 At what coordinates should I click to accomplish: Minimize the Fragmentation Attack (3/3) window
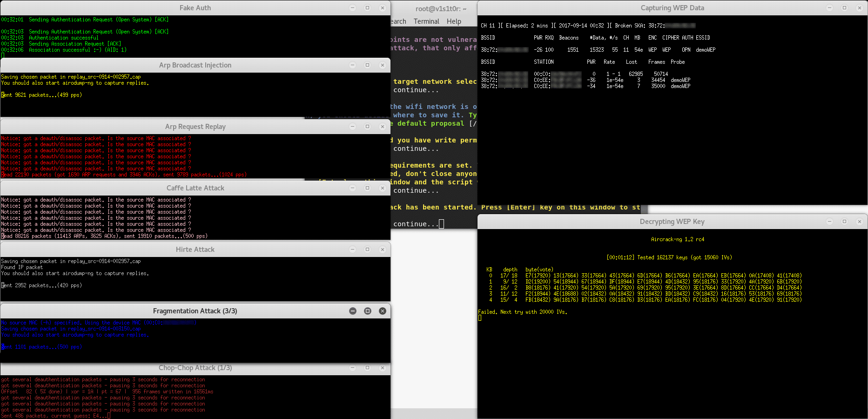[352, 311]
